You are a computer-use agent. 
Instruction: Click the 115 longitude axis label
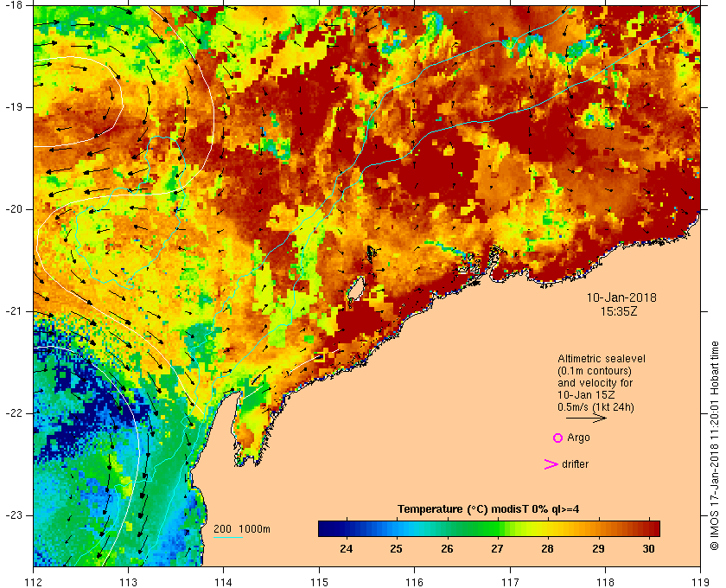(319, 582)
